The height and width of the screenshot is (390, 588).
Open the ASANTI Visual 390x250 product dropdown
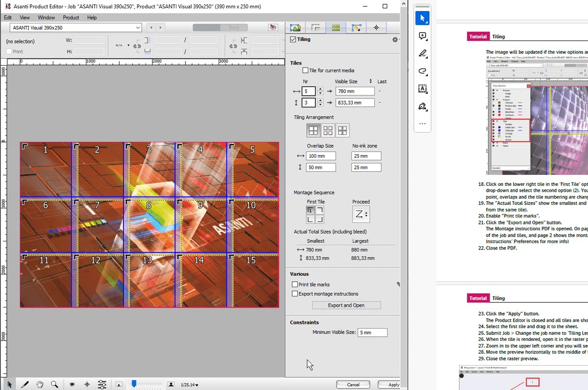[138, 27]
